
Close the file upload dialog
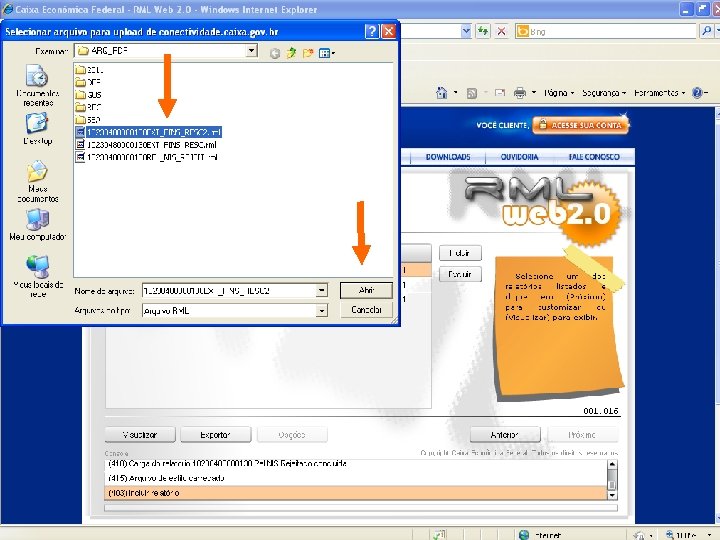click(388, 31)
